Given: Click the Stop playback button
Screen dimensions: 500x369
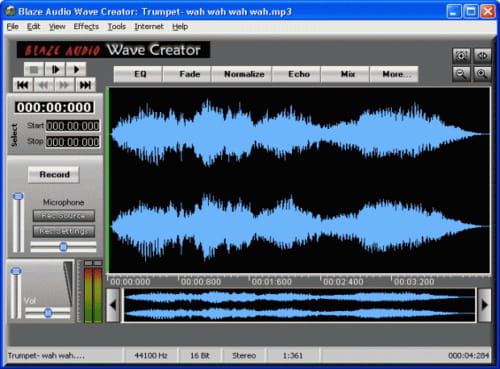Looking at the screenshot, I should pyautogui.click(x=34, y=69).
